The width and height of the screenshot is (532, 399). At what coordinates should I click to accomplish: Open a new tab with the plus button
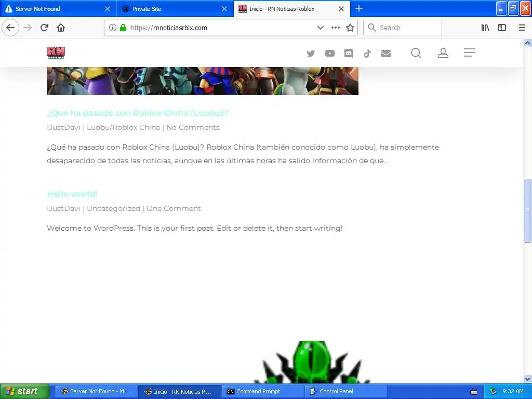[359, 8]
